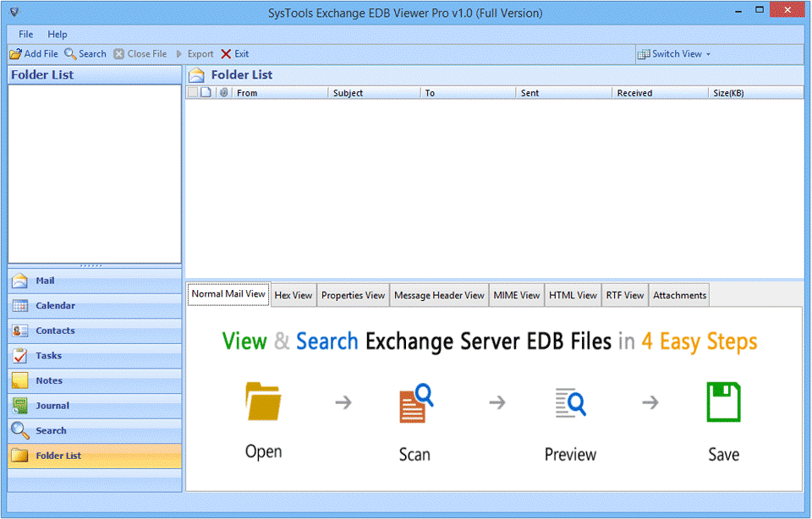The width and height of the screenshot is (812, 519).
Task: Open the Tasks section
Action: [x=48, y=356]
